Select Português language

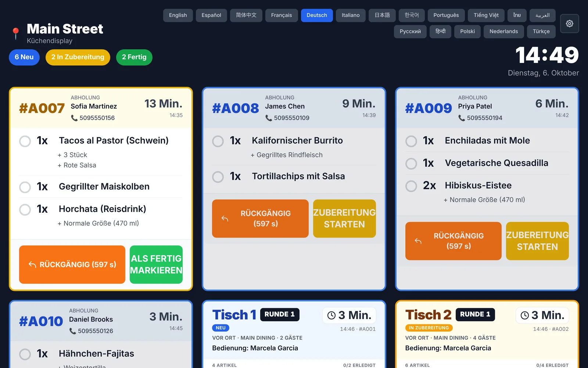[x=446, y=15]
